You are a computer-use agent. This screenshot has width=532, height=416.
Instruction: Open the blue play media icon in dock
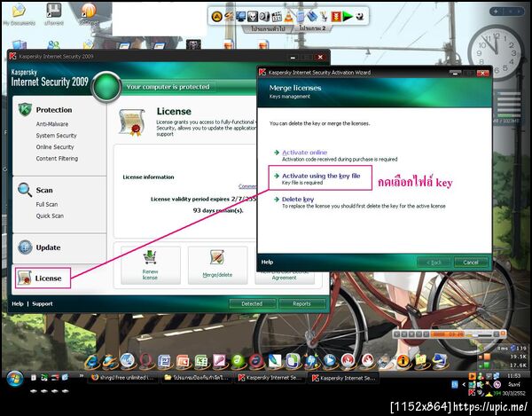(x=330, y=360)
